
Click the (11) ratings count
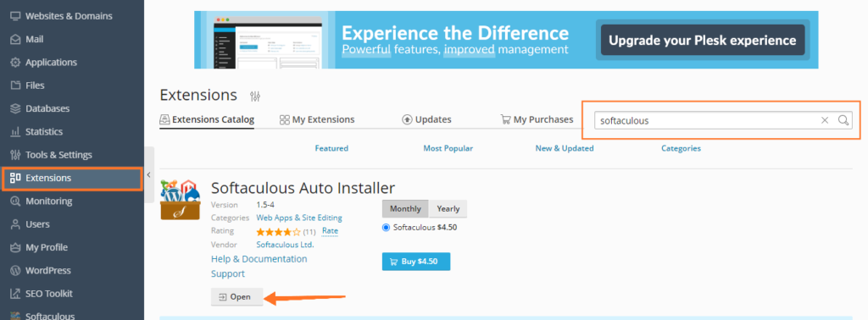tap(309, 232)
